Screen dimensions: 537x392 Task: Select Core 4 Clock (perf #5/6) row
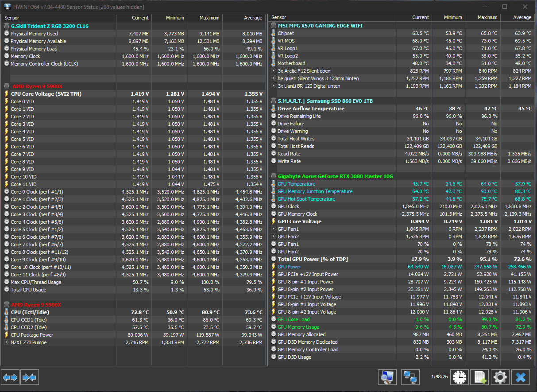tap(133, 222)
